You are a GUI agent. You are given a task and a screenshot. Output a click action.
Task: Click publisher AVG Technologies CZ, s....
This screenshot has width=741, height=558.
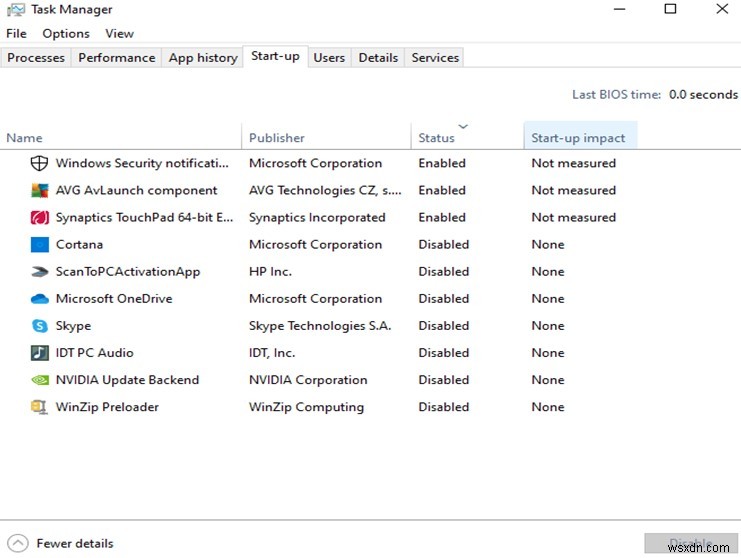325,190
